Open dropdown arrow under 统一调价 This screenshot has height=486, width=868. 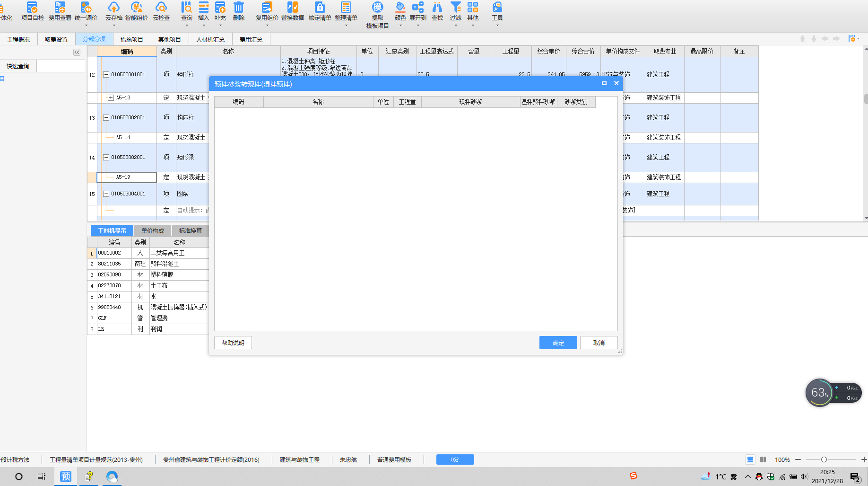point(86,26)
